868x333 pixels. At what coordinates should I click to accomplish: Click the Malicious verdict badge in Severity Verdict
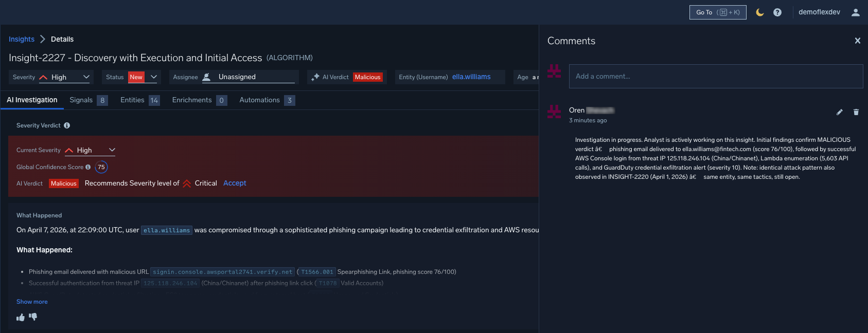pos(64,183)
